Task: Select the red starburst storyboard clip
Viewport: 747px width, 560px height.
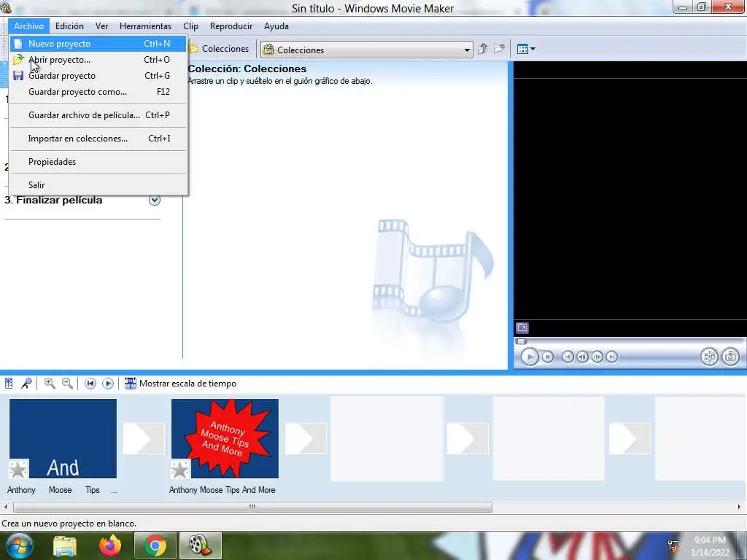Action: pyautogui.click(x=225, y=438)
